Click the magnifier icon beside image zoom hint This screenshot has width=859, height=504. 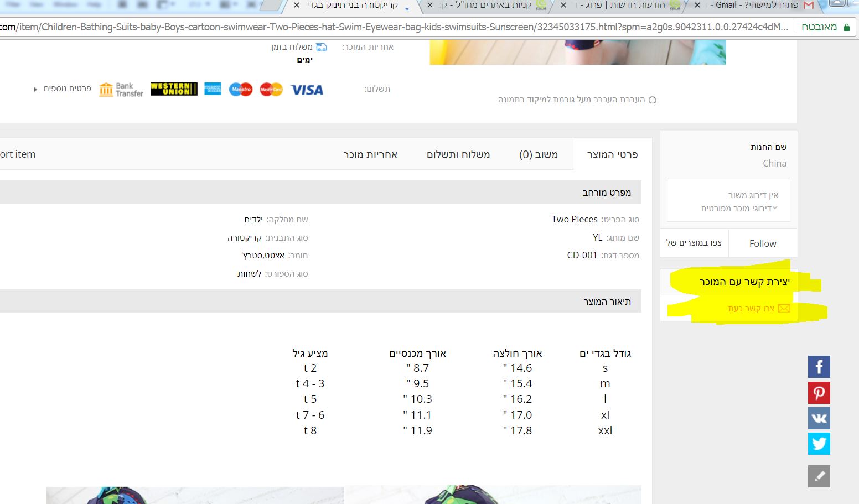pyautogui.click(x=652, y=100)
